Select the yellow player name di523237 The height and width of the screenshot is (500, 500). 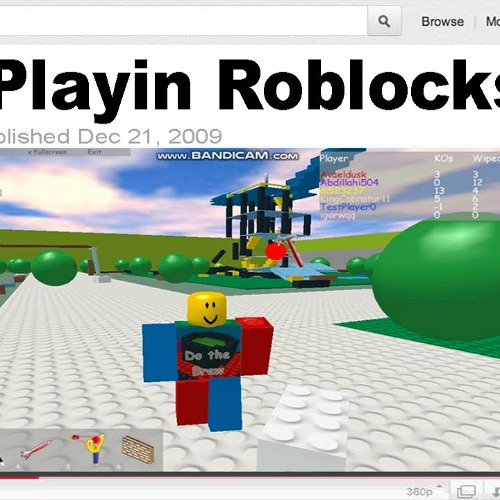click(x=342, y=191)
